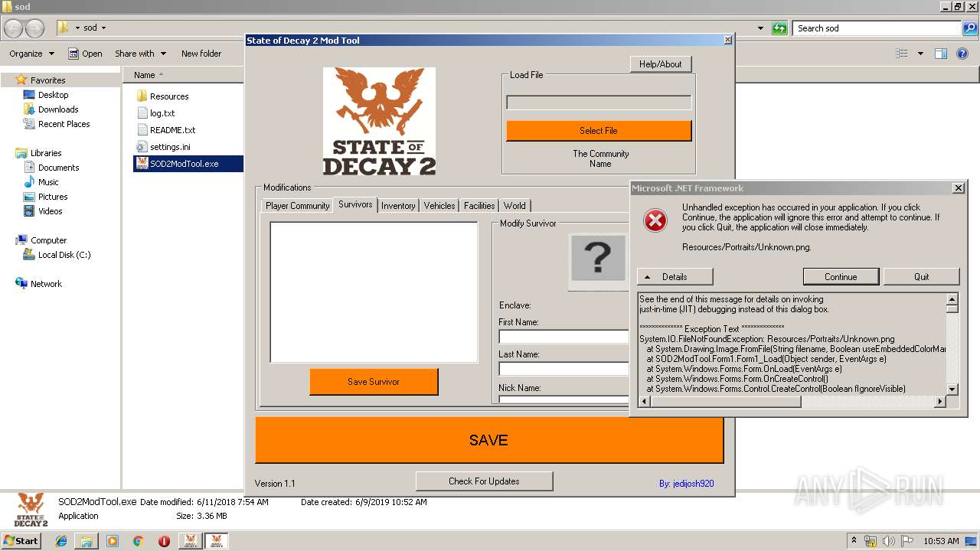Show hidden system tray icons
The height and width of the screenshot is (551, 980).
click(x=854, y=541)
